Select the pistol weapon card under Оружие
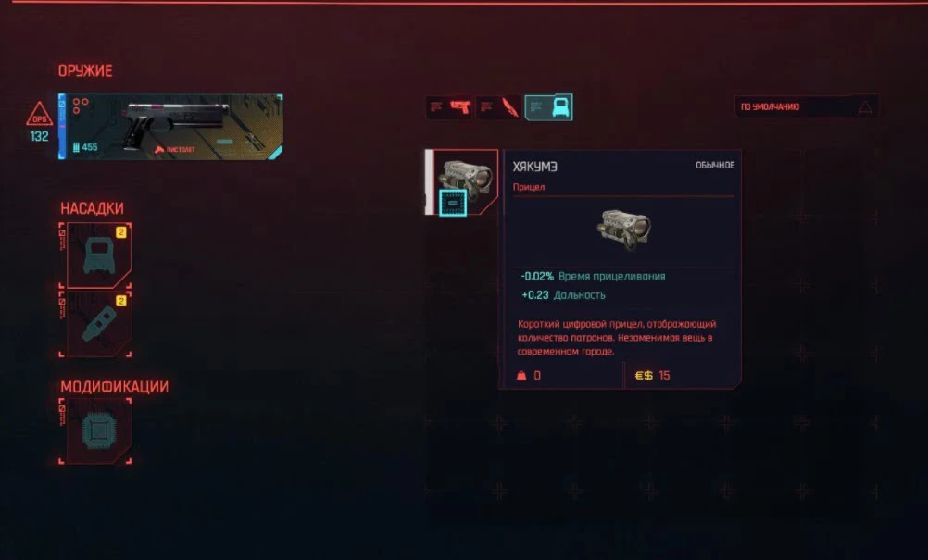 click(x=171, y=127)
